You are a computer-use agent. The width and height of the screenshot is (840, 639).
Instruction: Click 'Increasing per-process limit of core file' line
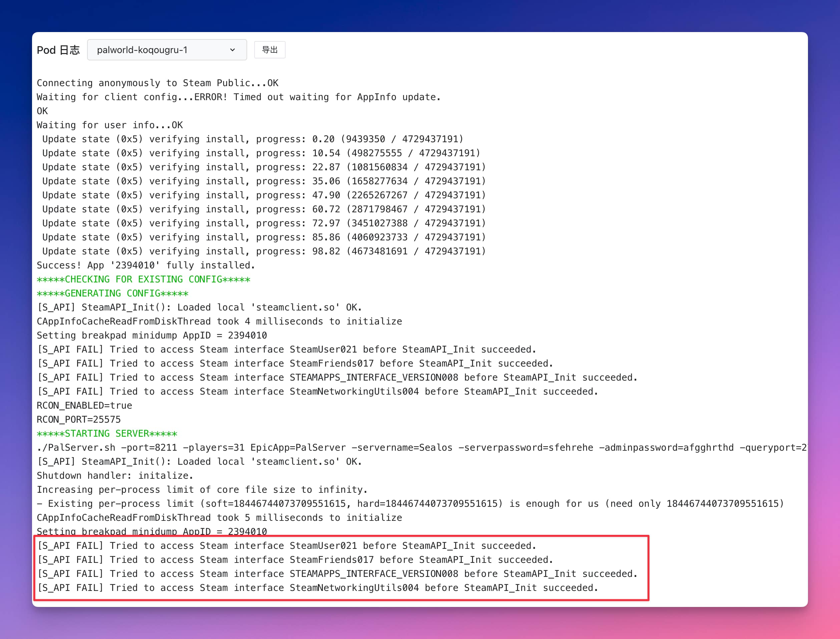click(x=202, y=490)
